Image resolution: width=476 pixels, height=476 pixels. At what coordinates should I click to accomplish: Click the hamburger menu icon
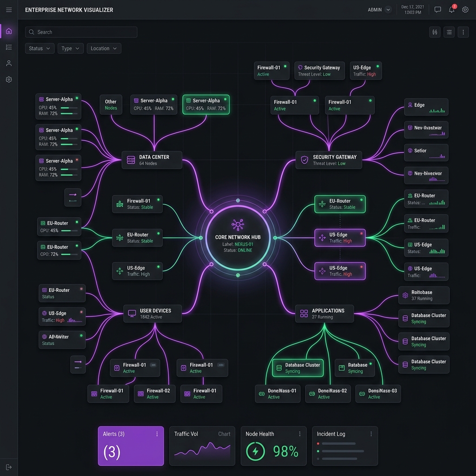coord(9,10)
